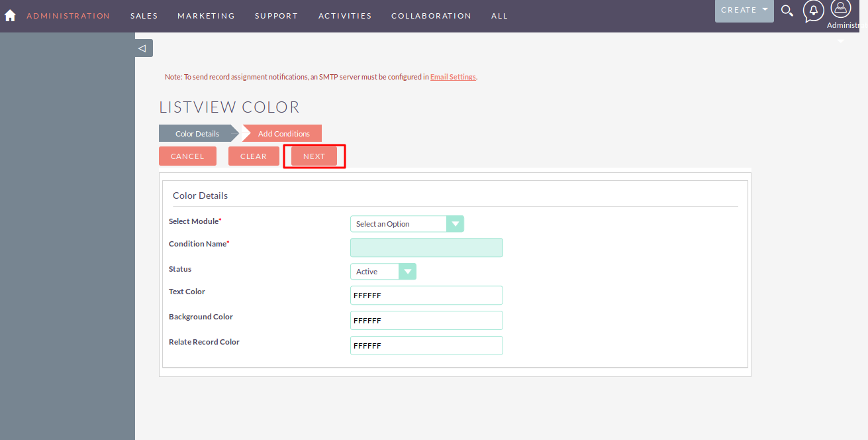
Task: Open the Select Module dropdown
Action: pos(407,224)
